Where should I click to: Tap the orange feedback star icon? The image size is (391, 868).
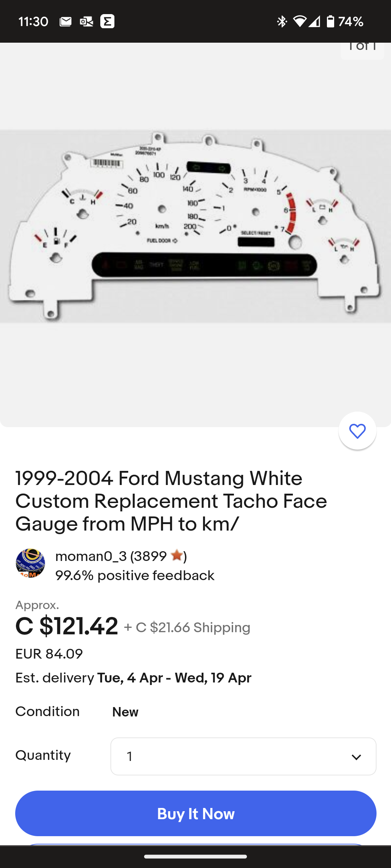click(x=177, y=555)
